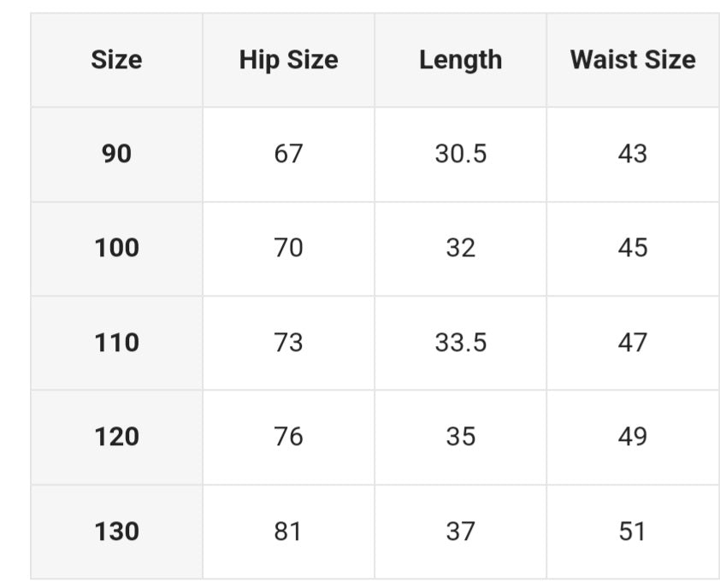Select hip size value 81
This screenshot has height=588, width=720.
click(288, 532)
